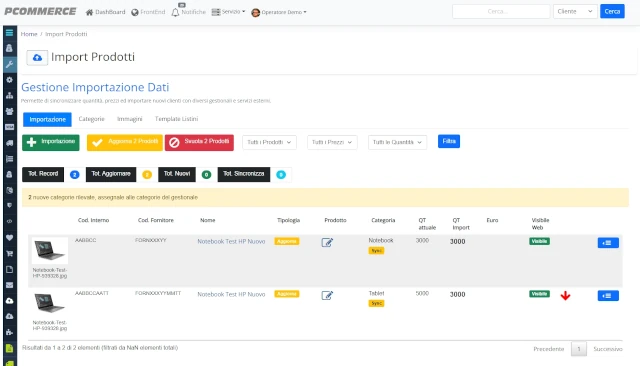Open the list sidebar icon
The width and height of the screenshot is (640, 366).
9,159
